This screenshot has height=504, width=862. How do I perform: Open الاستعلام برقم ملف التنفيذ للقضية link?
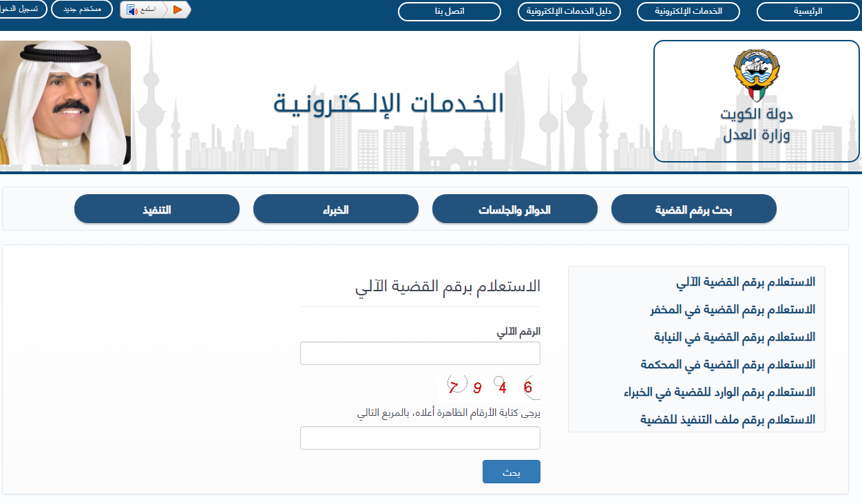728,420
